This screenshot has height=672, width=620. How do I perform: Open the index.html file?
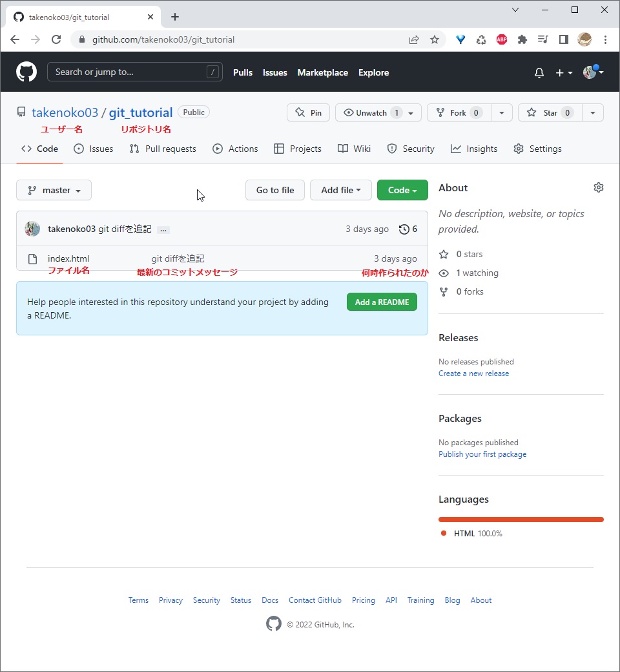point(68,258)
